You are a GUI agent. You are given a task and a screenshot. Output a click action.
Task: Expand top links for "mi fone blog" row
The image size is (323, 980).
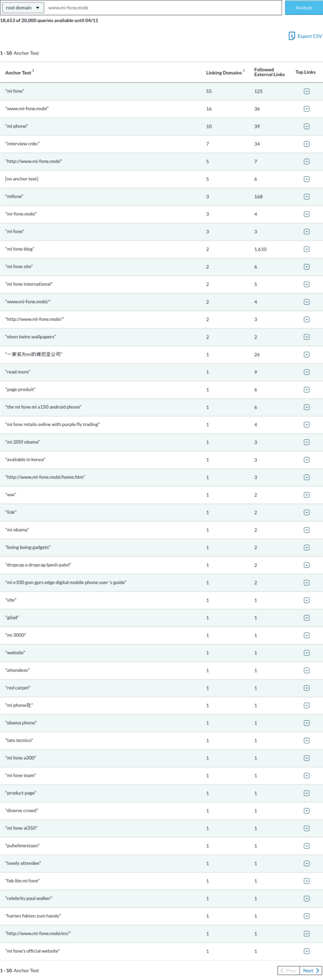pos(306,249)
